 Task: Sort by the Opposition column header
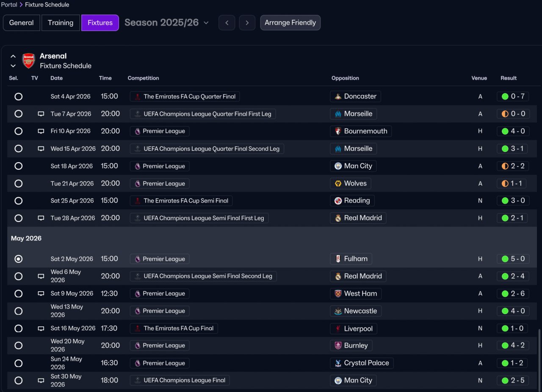click(x=345, y=78)
